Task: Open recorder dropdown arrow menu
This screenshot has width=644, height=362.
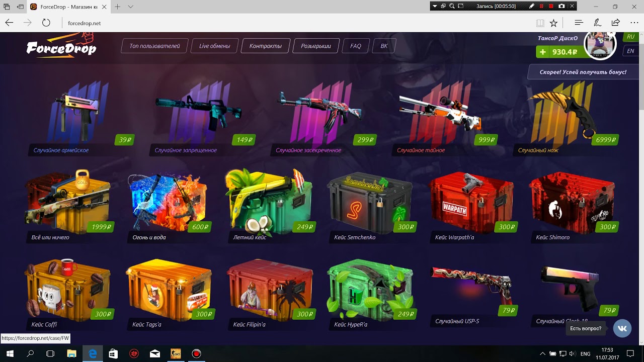Action: 435,6
